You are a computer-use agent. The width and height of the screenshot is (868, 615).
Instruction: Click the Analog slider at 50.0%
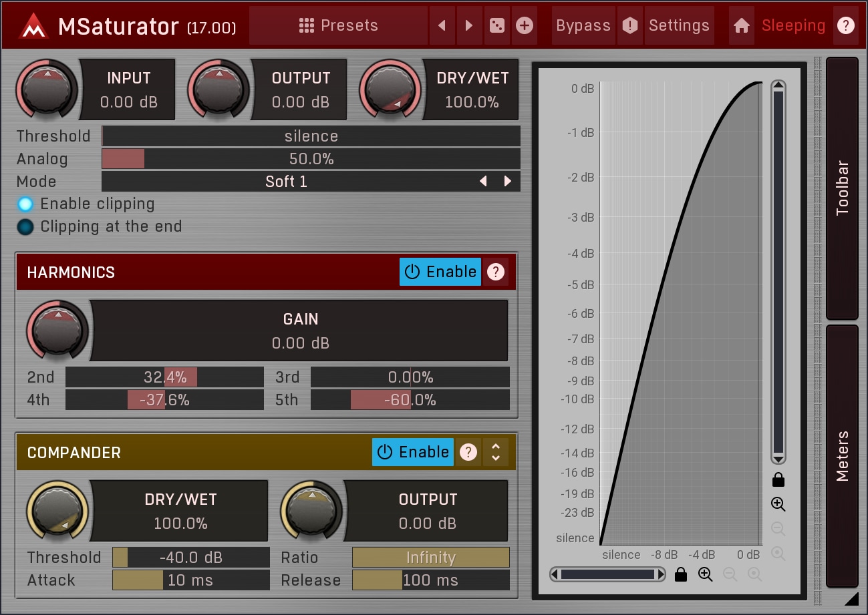pos(311,159)
